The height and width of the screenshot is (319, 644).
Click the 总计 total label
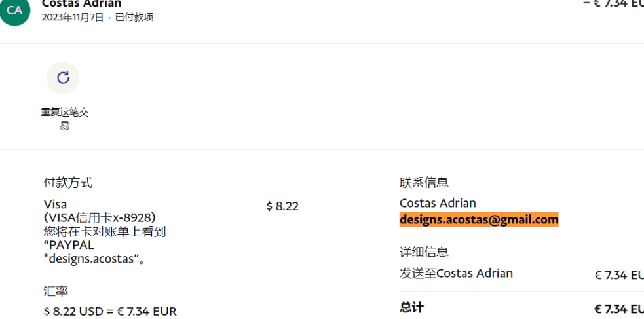(411, 307)
